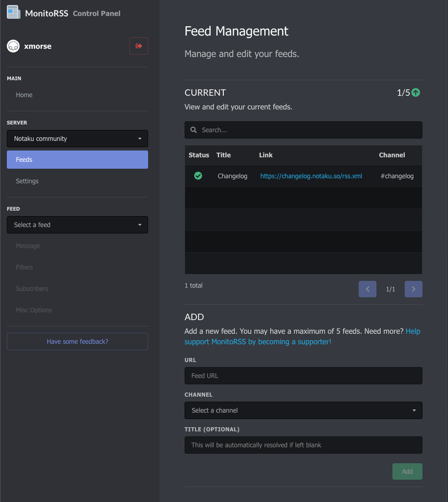
Task: Click the red logout icon
Action: pos(139,46)
